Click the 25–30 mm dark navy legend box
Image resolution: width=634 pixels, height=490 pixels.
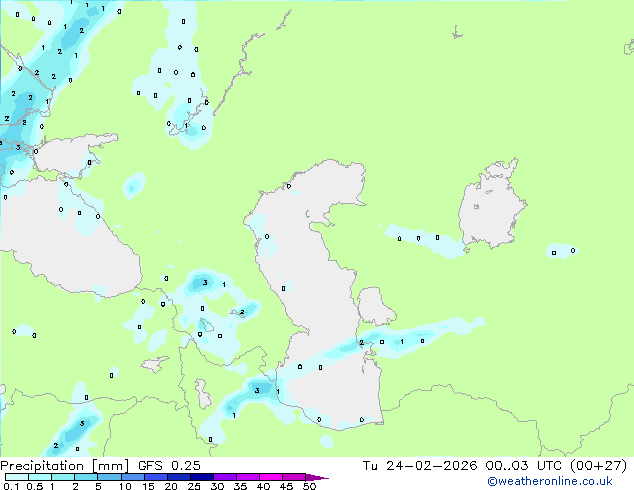pos(201,477)
